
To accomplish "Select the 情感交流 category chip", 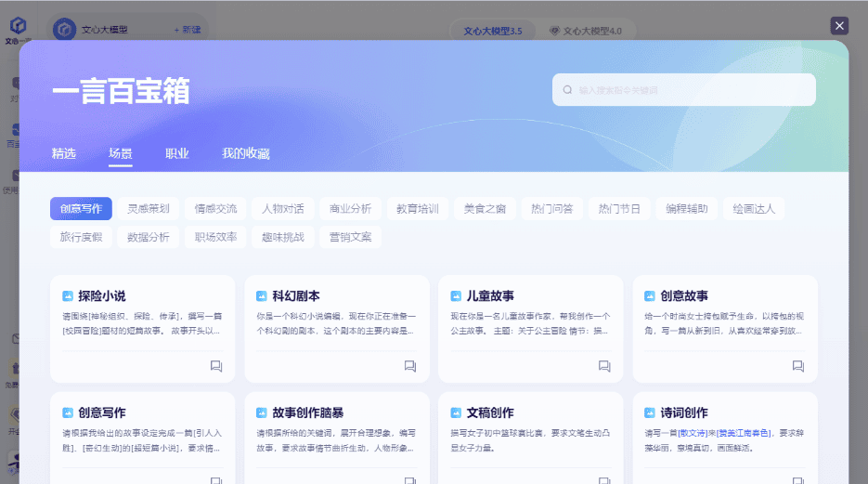I will click(x=215, y=209).
